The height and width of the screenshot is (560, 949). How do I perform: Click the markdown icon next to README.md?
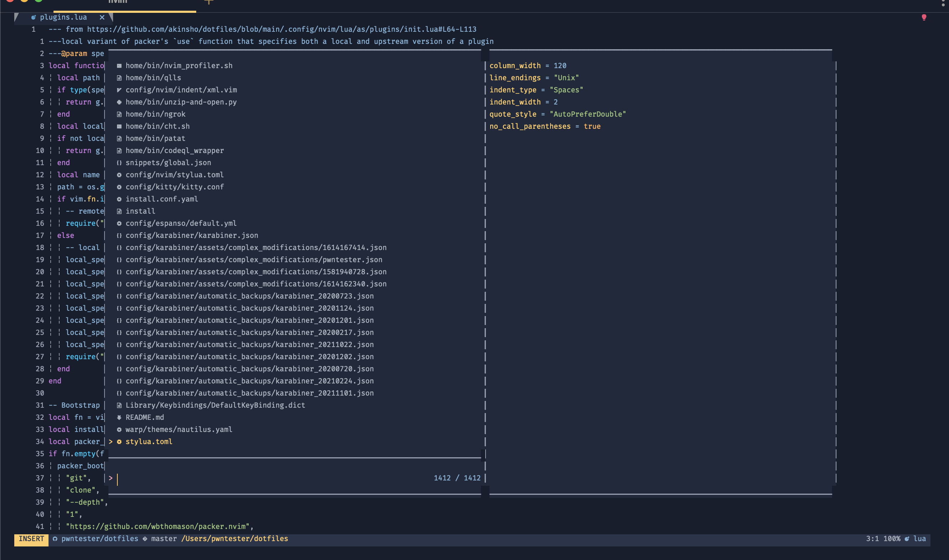119,417
